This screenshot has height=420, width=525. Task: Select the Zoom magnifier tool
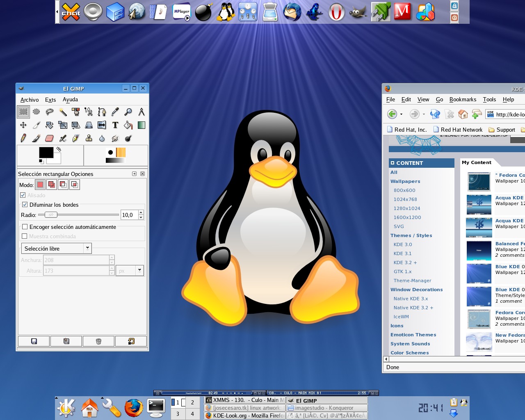tap(128, 112)
